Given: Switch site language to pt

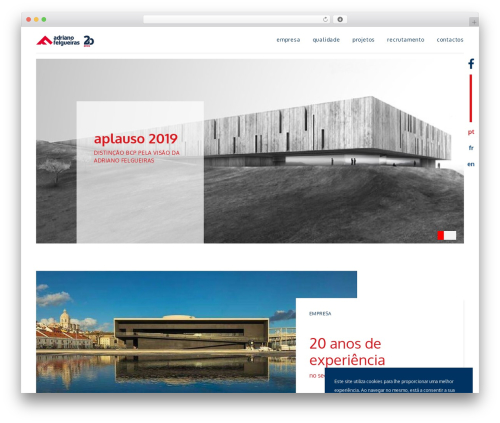Looking at the screenshot, I should 471,132.
